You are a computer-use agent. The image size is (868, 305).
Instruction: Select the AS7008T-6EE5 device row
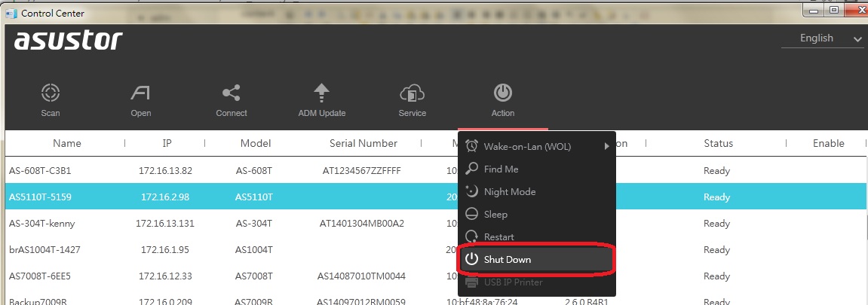click(436, 276)
